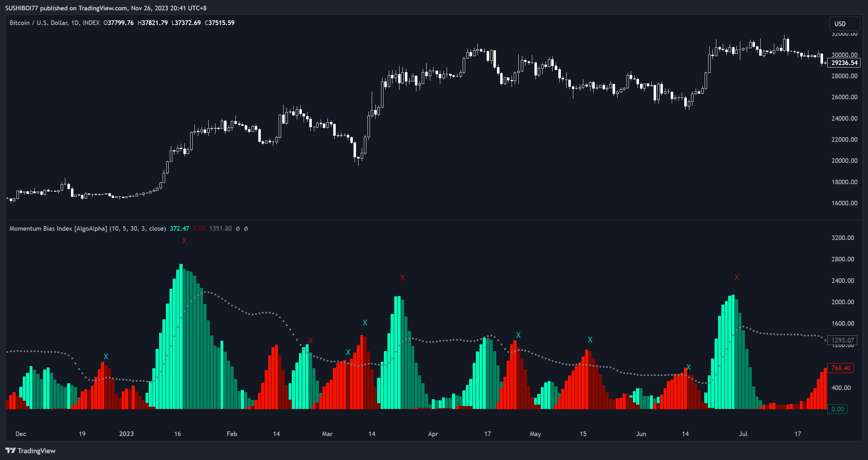Click the open price O37799.76 value
The height and width of the screenshot is (460, 868).
click(x=118, y=23)
